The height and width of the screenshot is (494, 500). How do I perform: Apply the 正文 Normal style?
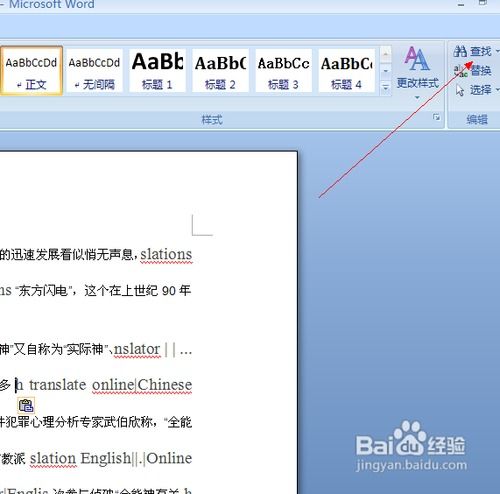tap(31, 71)
